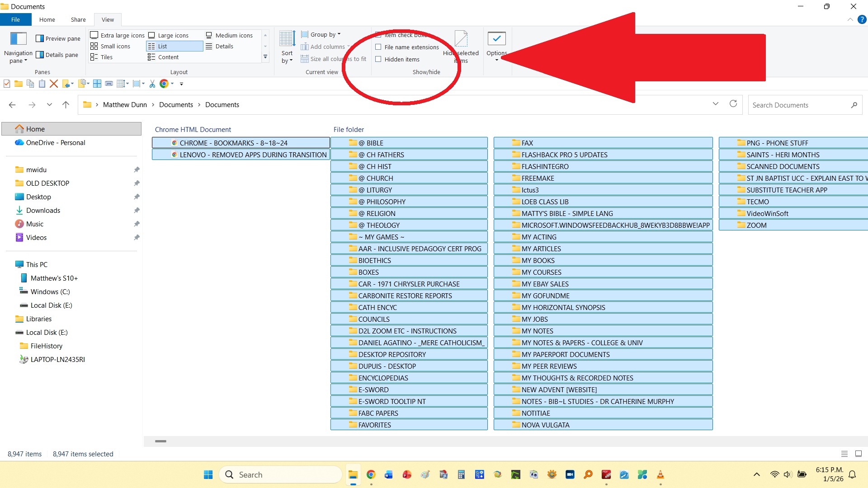The image size is (868, 488).
Task: Click the horizontal scrollbar thumb
Action: 160,441
